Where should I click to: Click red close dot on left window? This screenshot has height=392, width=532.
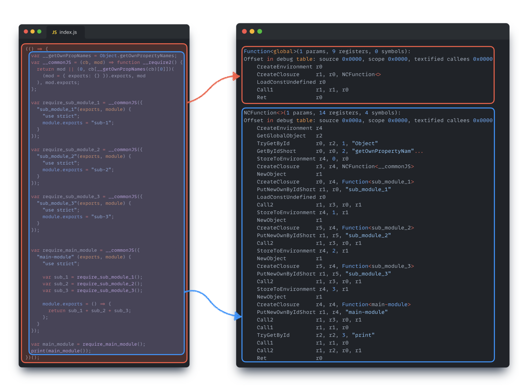point(26,32)
